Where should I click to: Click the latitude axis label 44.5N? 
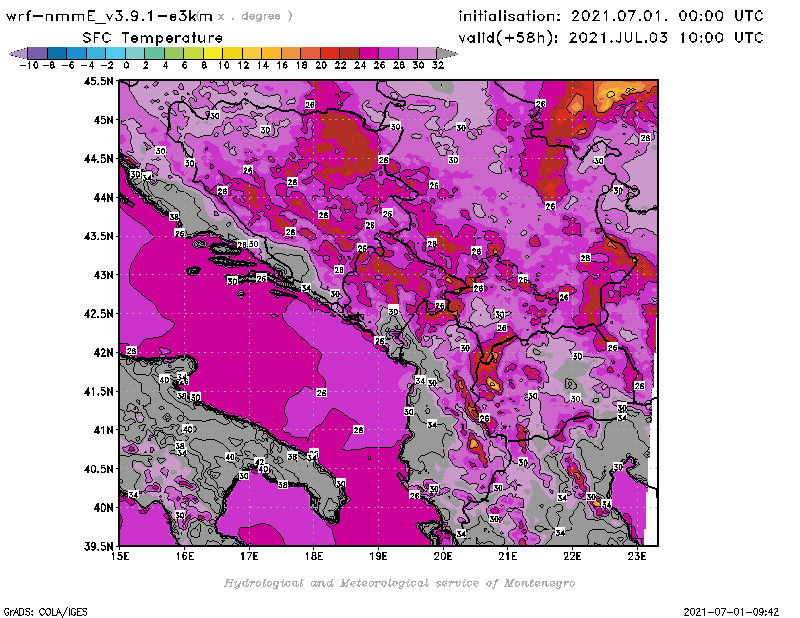click(98, 159)
